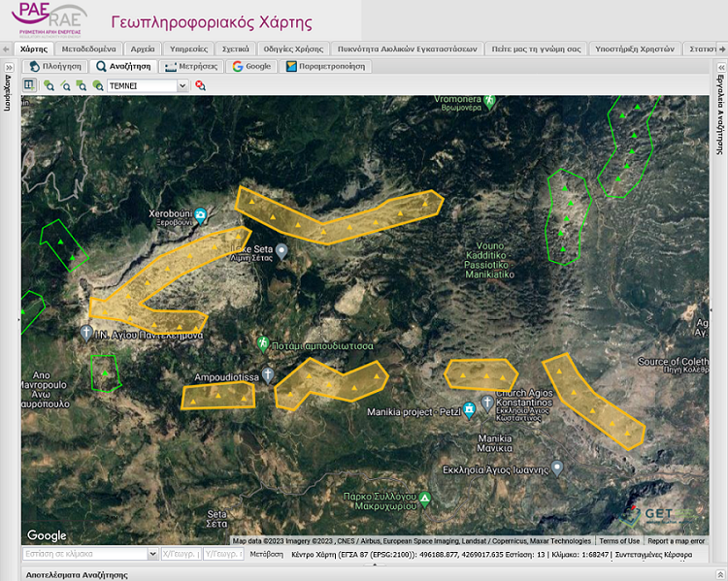Click the three-turbine yellow polygon near Ampoudiotissa

[x=217, y=397]
